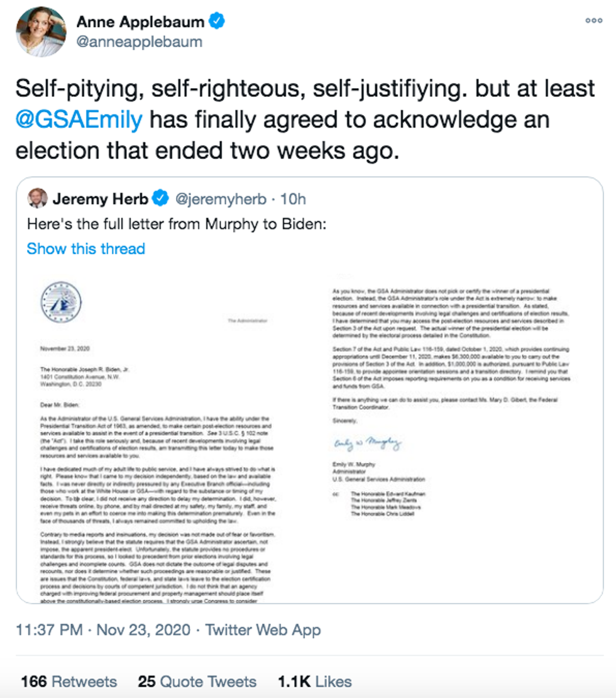Viewport: 616px width, 698px height.
Task: Click the Jeremy Herb author name
Action: (100, 199)
